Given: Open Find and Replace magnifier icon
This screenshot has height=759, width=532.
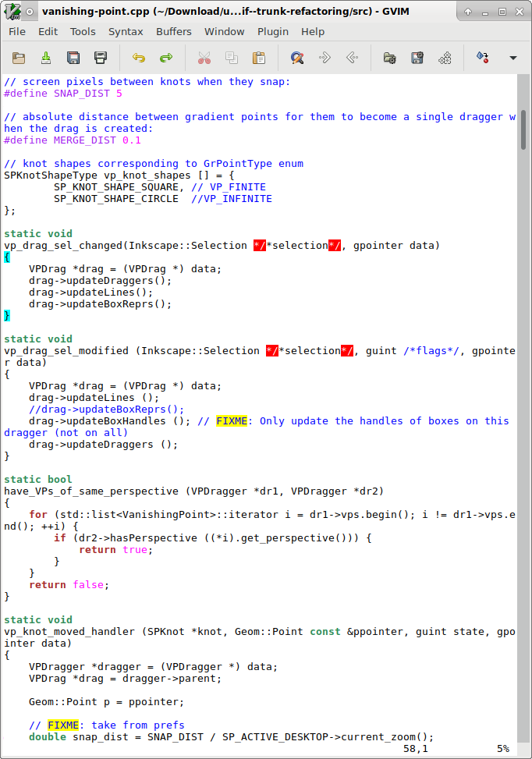Looking at the screenshot, I should tap(297, 58).
